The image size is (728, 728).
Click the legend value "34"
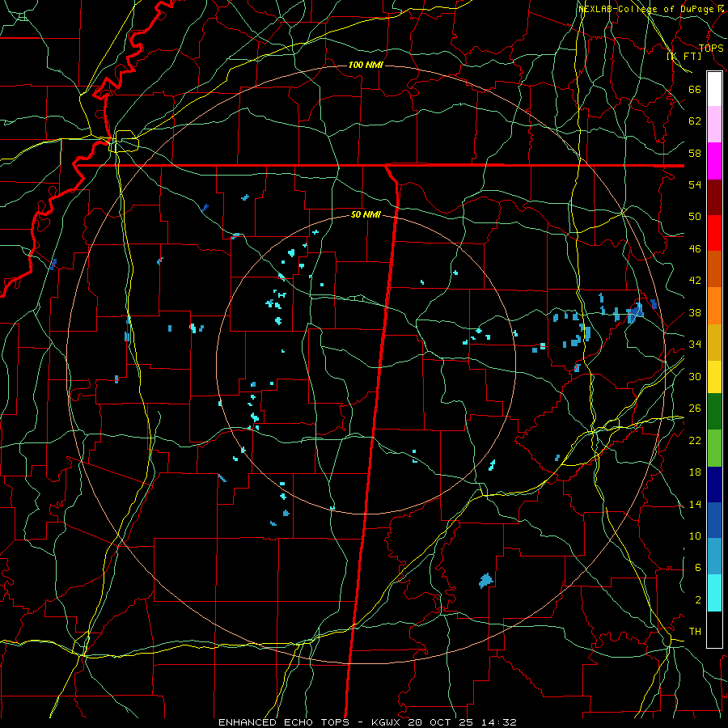(695, 345)
